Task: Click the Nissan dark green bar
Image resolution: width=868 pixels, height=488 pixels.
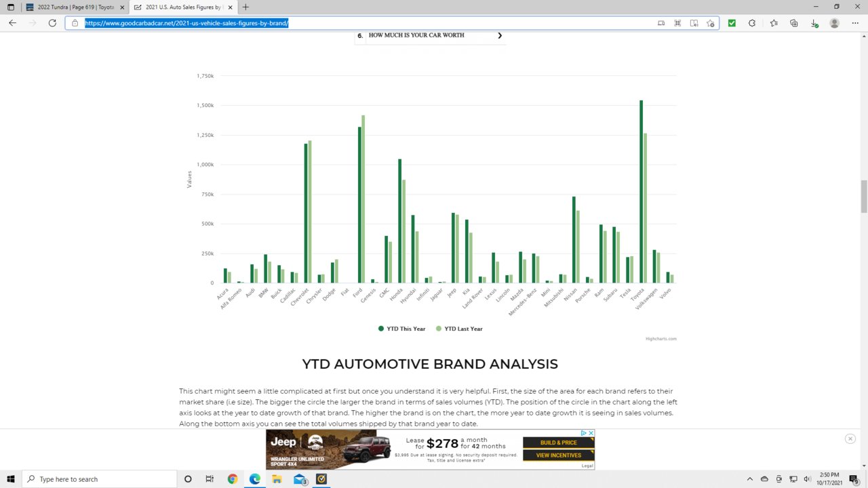Action: 574,240
